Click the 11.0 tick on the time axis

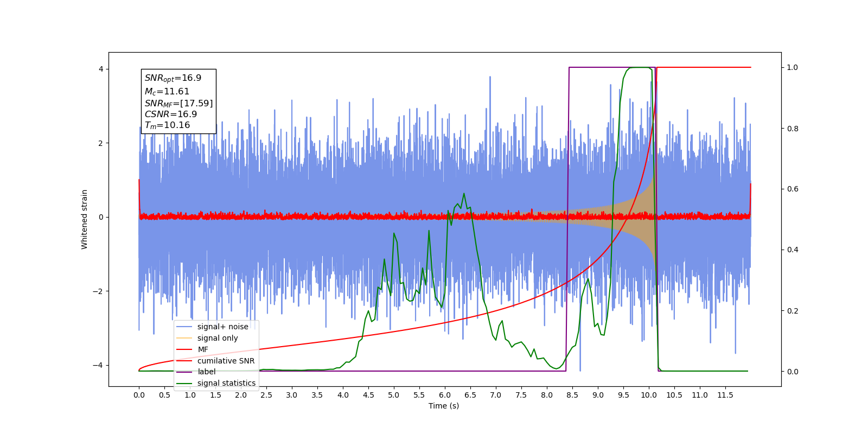point(700,395)
